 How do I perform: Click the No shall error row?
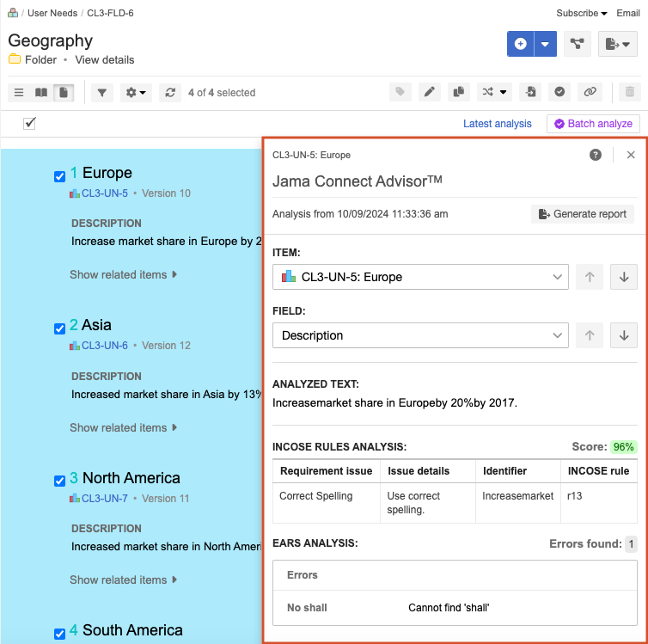(455, 608)
